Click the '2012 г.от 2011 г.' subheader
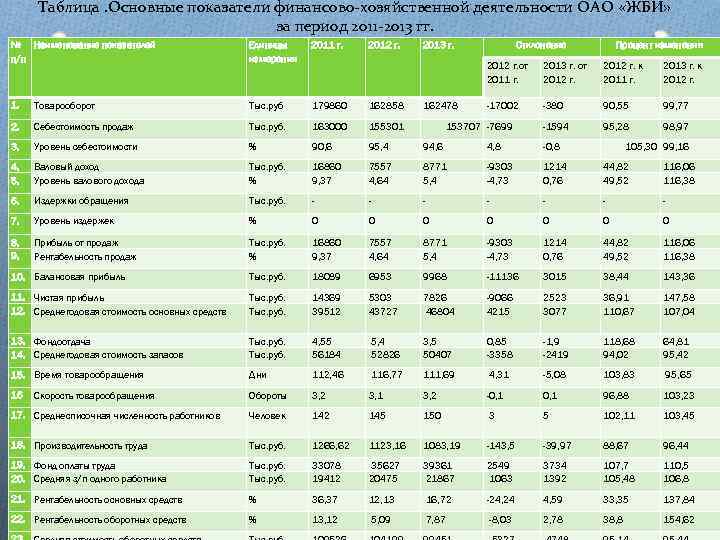 (x=507, y=73)
